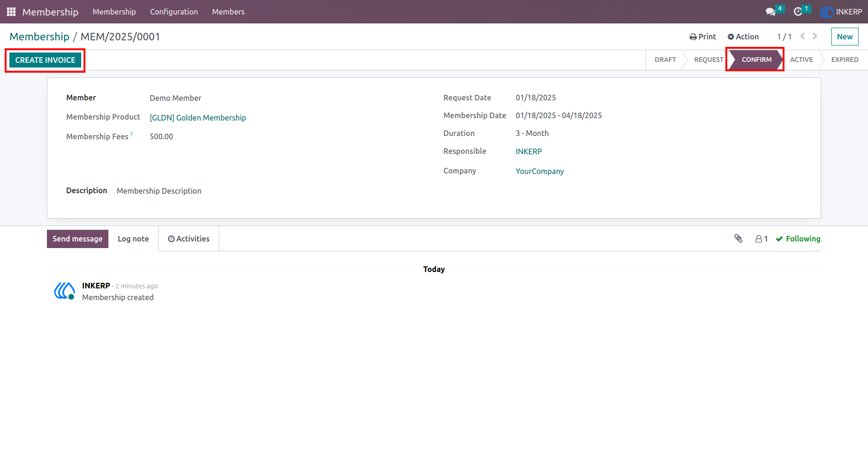Select the Draft status stage
Image resolution: width=868 pixels, height=453 pixels.
665,60
